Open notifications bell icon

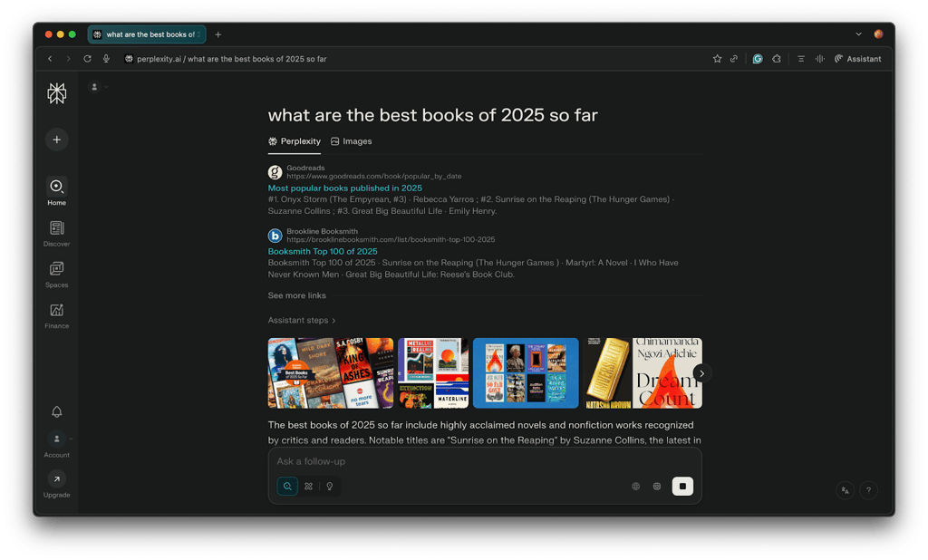[x=57, y=411]
